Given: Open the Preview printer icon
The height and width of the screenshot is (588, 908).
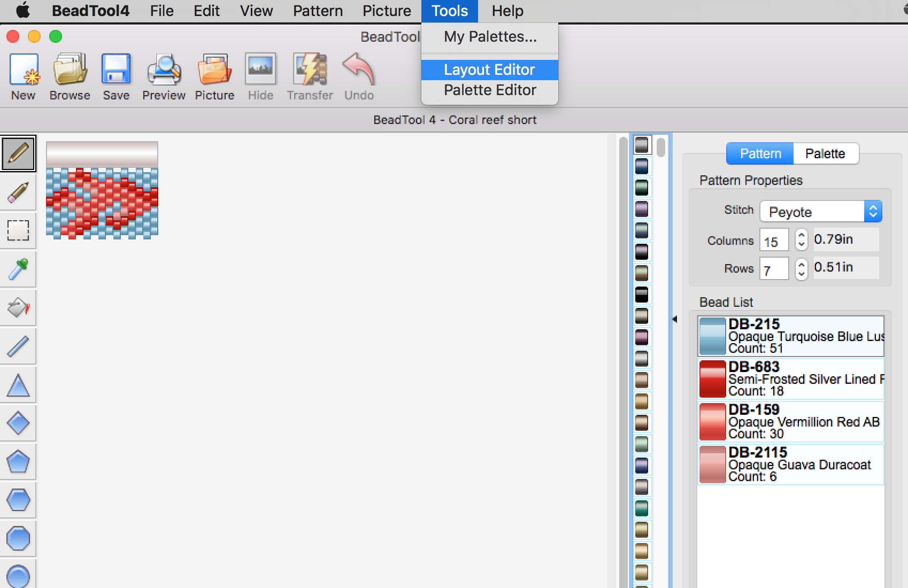Looking at the screenshot, I should click(164, 69).
